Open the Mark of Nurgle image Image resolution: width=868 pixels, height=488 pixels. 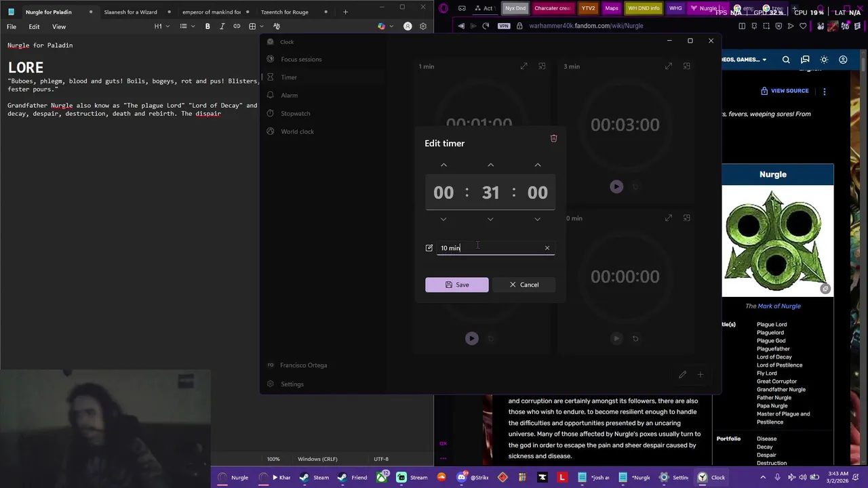777,241
